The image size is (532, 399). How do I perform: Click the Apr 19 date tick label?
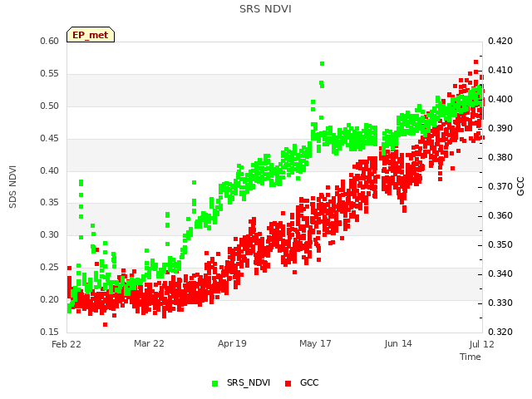point(232,343)
